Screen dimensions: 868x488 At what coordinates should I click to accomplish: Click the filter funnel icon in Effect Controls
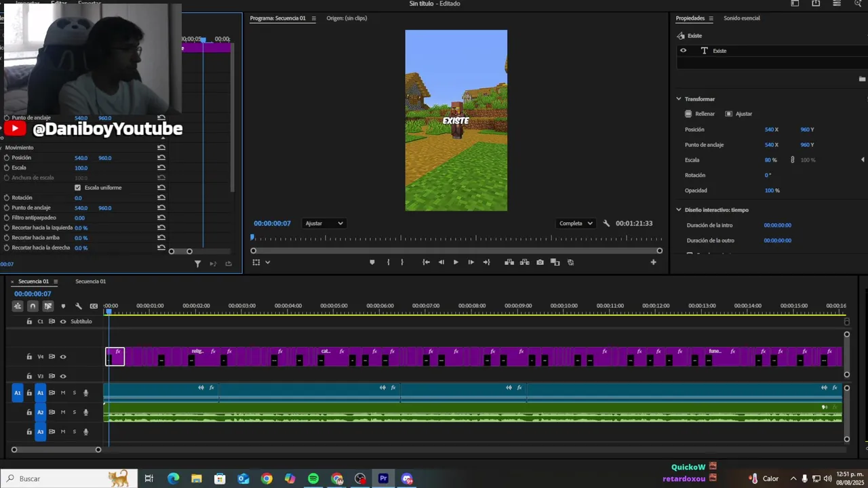click(198, 264)
